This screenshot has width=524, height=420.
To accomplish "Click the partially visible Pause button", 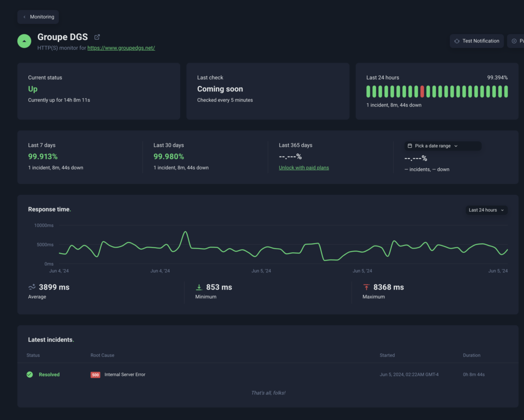I will click(516, 41).
